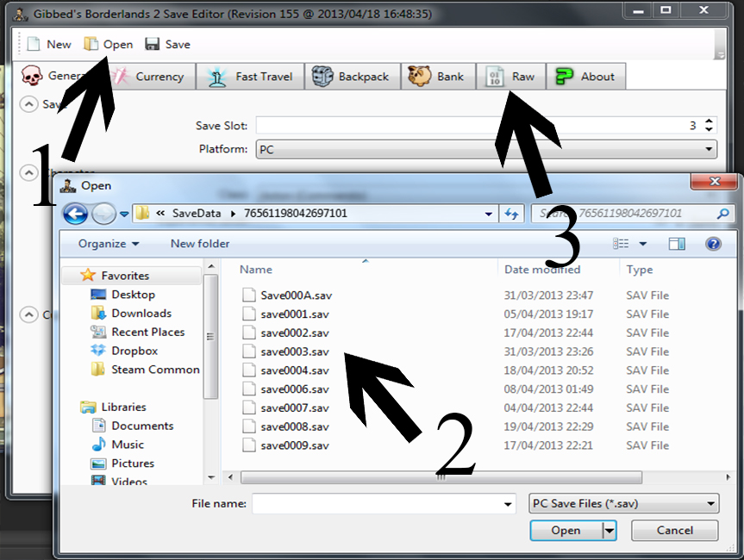Sort files by Name column header

pos(255,270)
